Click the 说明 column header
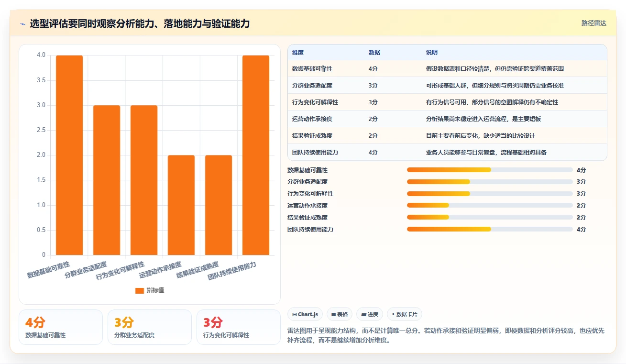The image size is (626, 364). [432, 53]
